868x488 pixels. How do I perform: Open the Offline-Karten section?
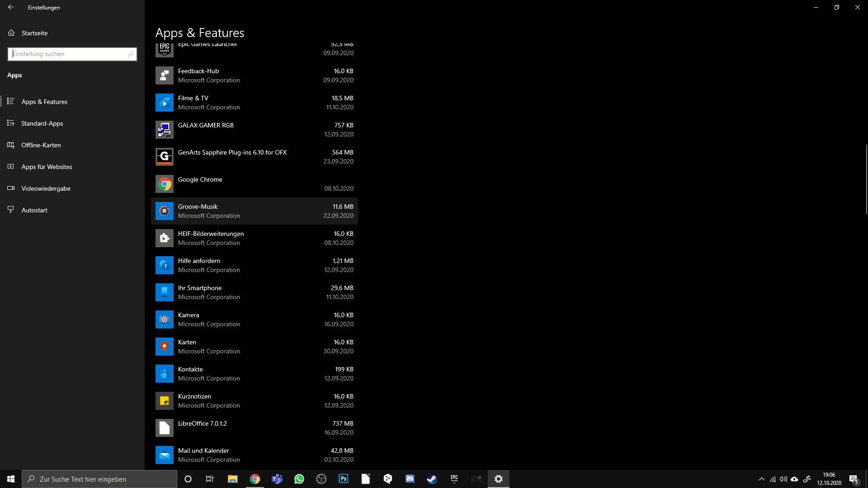[x=41, y=145]
